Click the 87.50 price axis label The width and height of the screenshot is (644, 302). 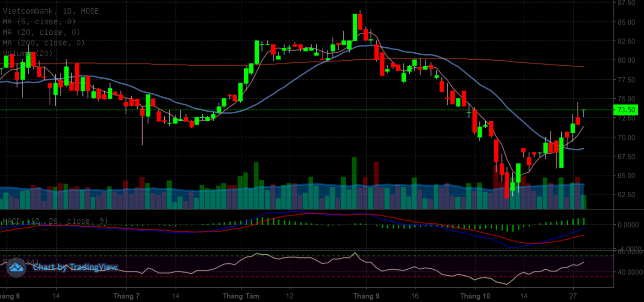click(626, 3)
